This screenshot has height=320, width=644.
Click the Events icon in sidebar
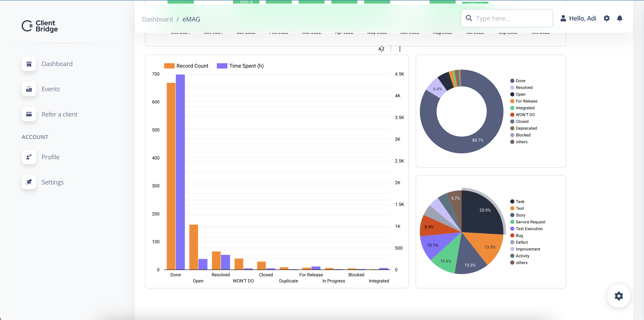tap(29, 89)
